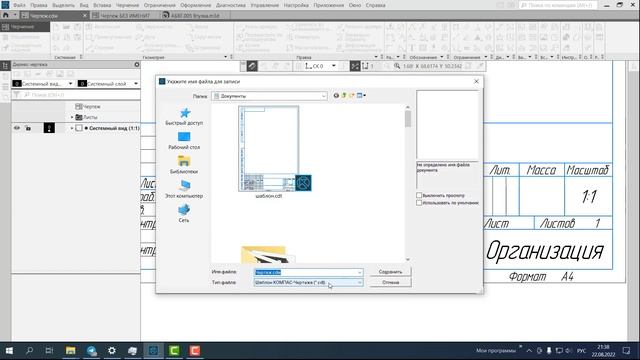Expand the Папка location dropdown showing Документы

pyautogui.click(x=324, y=96)
